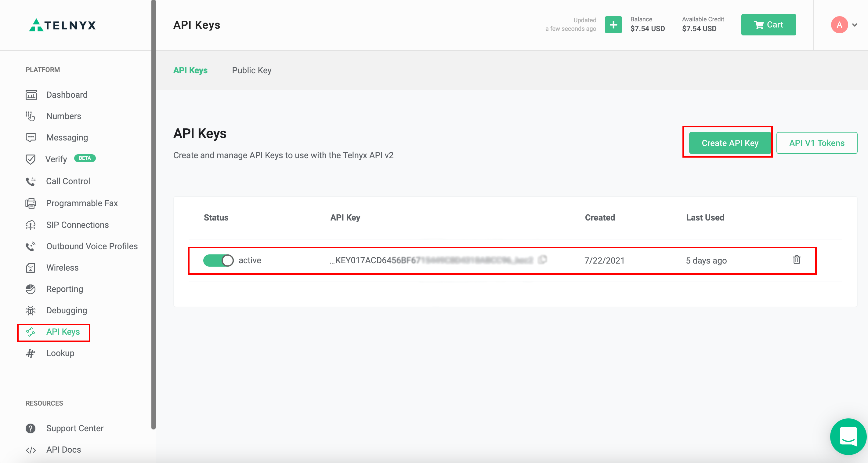Click the Messaging sidebar icon
868x463 pixels.
pyautogui.click(x=31, y=138)
